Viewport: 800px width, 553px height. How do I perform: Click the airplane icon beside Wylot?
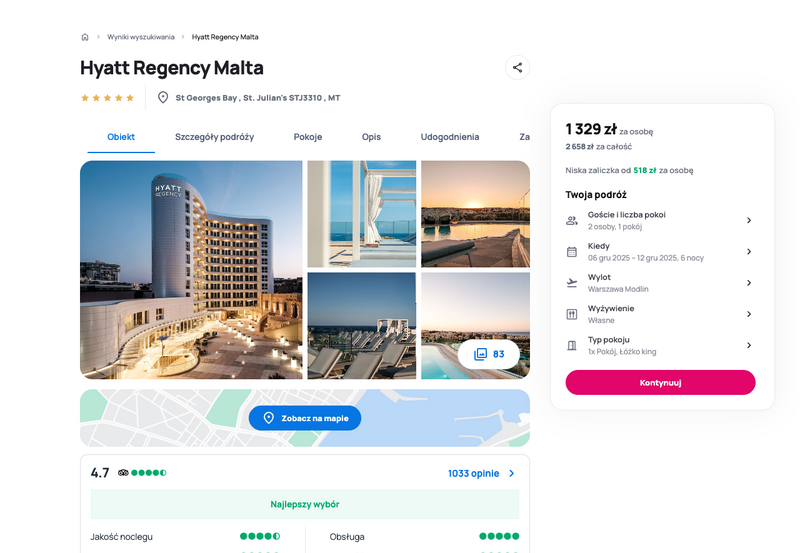(x=572, y=283)
